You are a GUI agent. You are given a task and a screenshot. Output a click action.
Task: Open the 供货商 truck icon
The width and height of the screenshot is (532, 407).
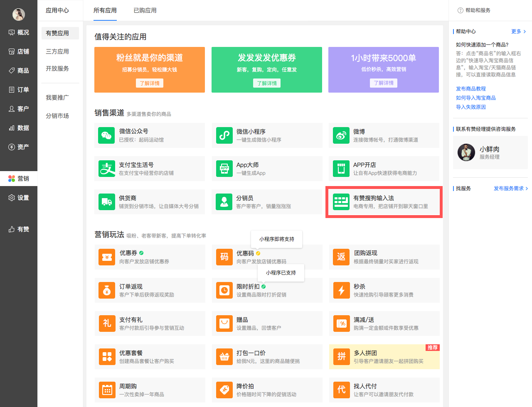click(x=106, y=202)
